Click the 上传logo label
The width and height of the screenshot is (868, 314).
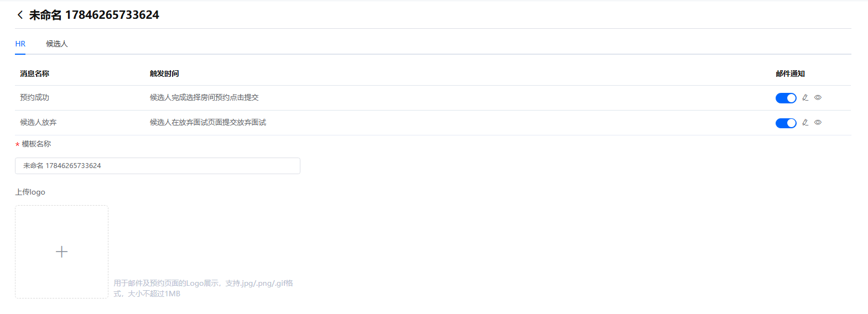[30, 192]
